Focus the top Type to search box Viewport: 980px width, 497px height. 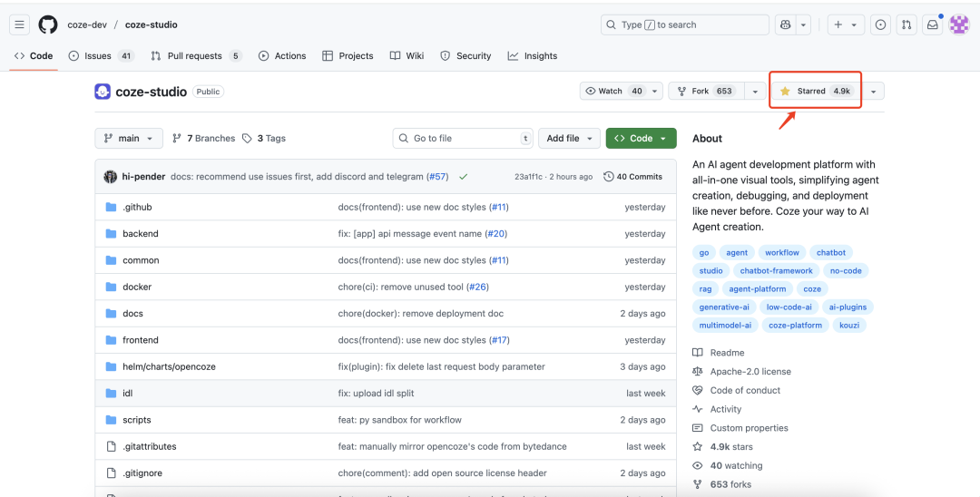point(685,25)
